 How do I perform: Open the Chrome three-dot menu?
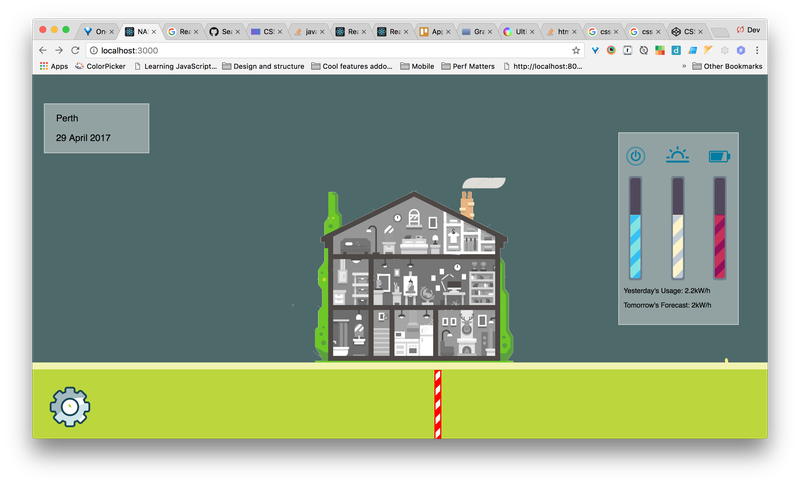(757, 50)
